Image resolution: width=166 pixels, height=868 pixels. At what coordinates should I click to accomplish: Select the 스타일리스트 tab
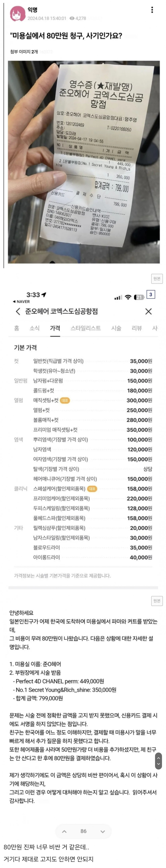tap(85, 328)
